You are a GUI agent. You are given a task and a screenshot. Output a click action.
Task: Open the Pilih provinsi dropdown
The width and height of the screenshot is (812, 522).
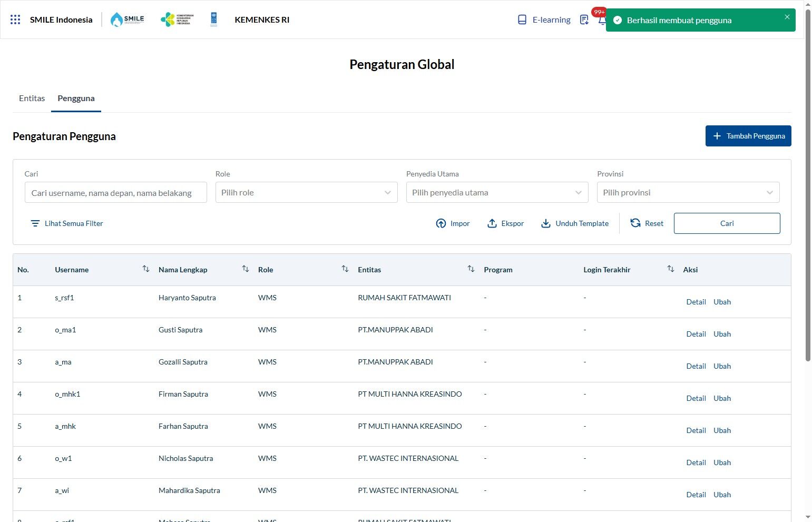[x=688, y=192]
